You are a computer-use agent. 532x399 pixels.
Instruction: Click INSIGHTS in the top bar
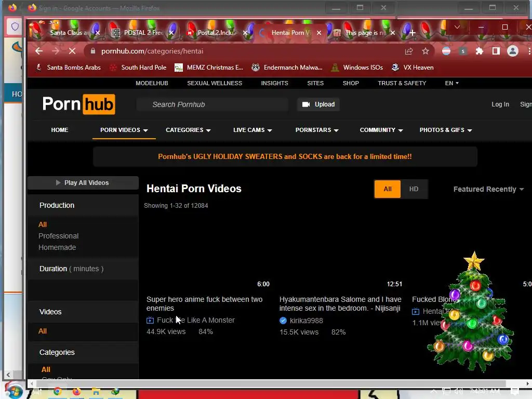[274, 83]
